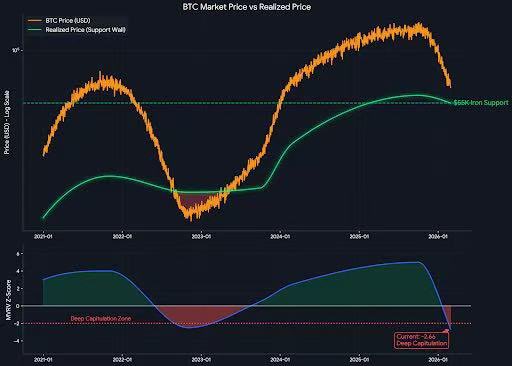Click the 2023-01 tick under the price chart
The height and width of the screenshot is (366, 512).
coord(201,236)
